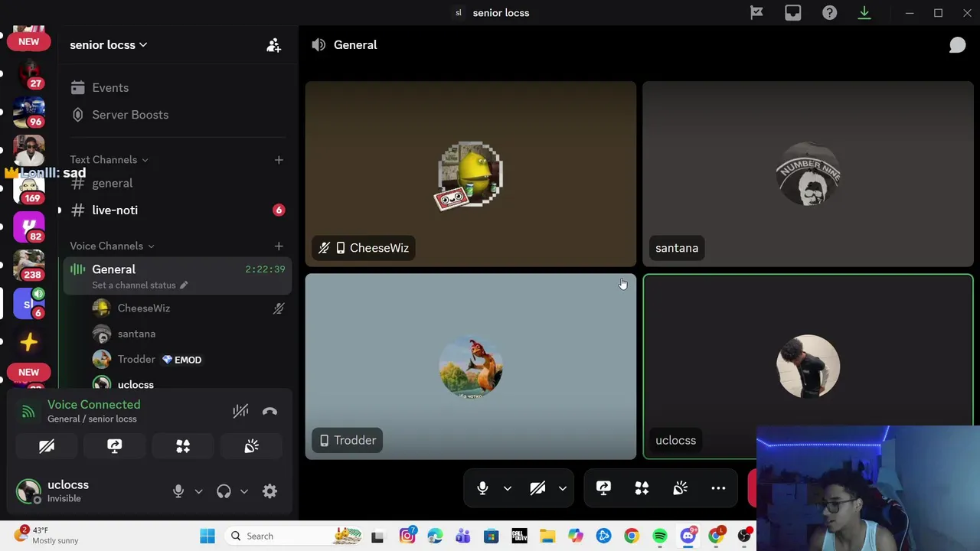
Task: Open the weather widget showing 43°F
Action: [47, 536]
